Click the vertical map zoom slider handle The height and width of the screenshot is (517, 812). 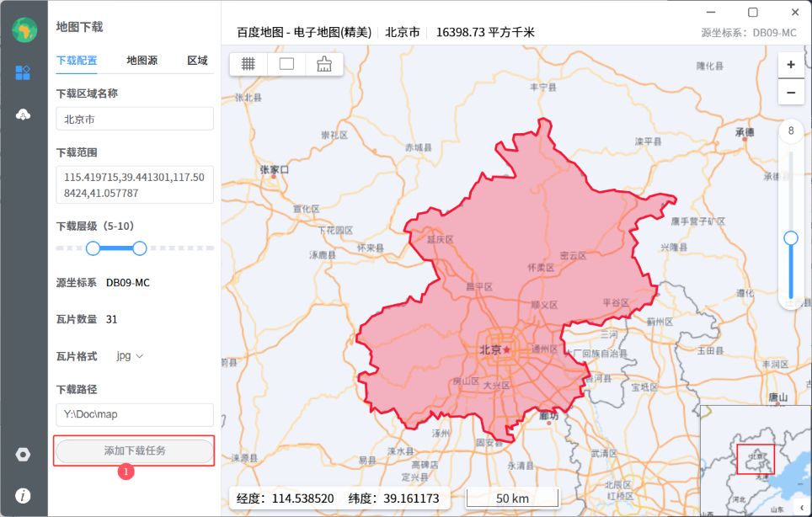click(790, 238)
